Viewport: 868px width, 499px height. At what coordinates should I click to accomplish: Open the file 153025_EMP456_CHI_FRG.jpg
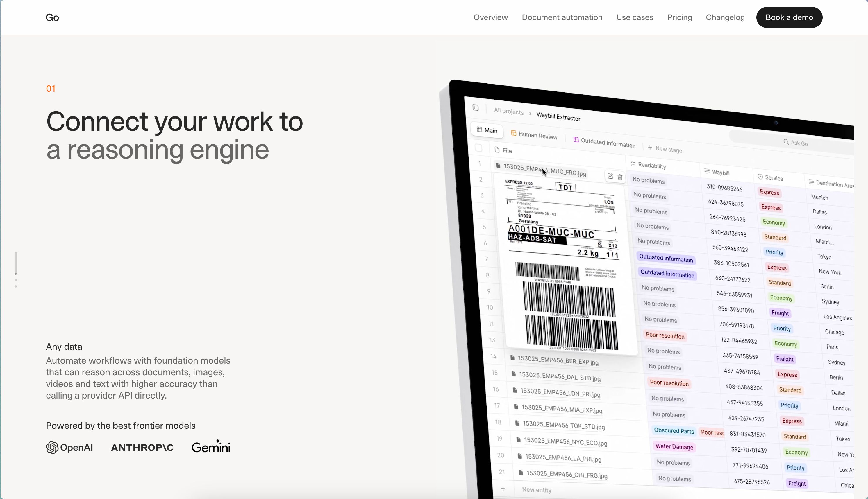click(567, 474)
